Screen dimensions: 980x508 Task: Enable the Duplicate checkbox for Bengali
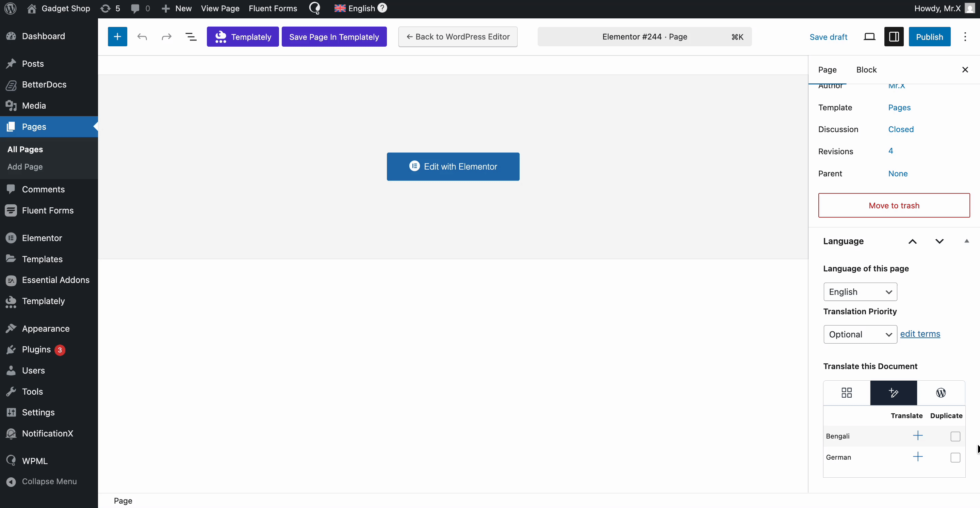[955, 437]
